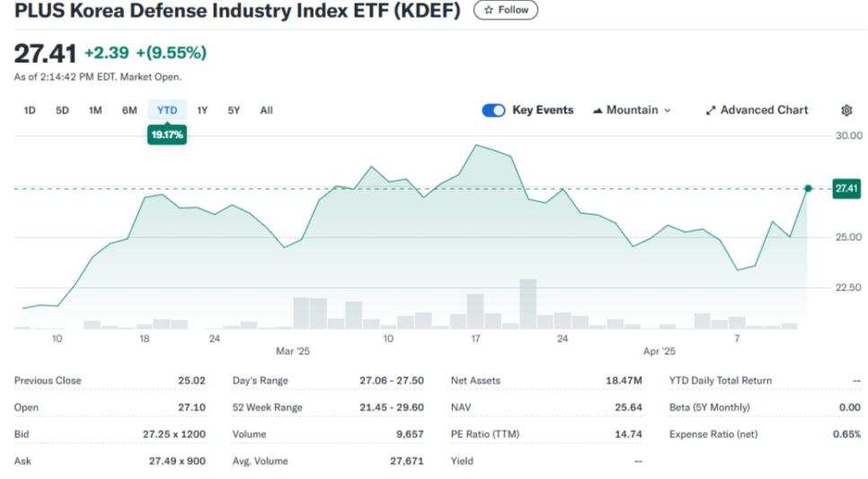Choose the YTD range tab
Screen dimensions: 868x479
pyautogui.click(x=167, y=111)
